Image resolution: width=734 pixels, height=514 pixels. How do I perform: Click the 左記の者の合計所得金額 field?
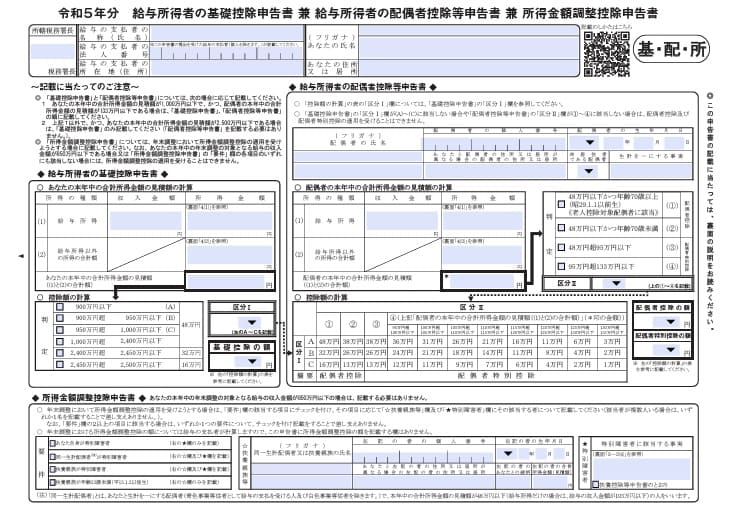[x=552, y=482]
